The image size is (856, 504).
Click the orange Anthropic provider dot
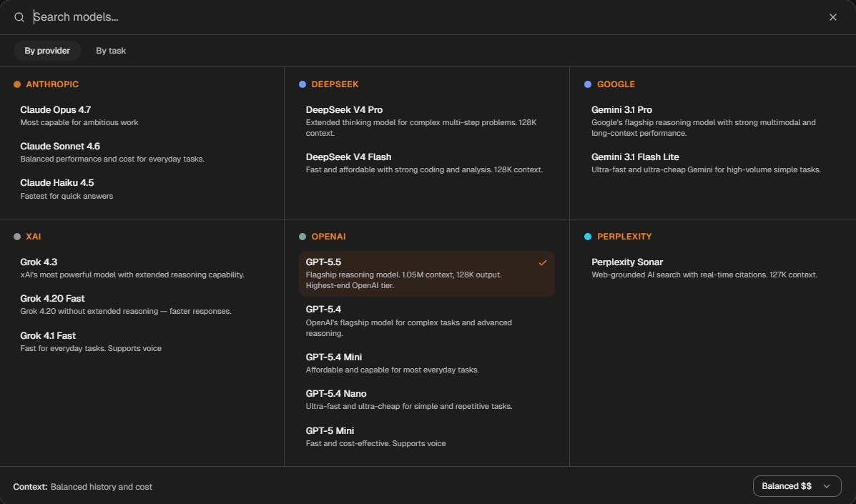click(17, 84)
